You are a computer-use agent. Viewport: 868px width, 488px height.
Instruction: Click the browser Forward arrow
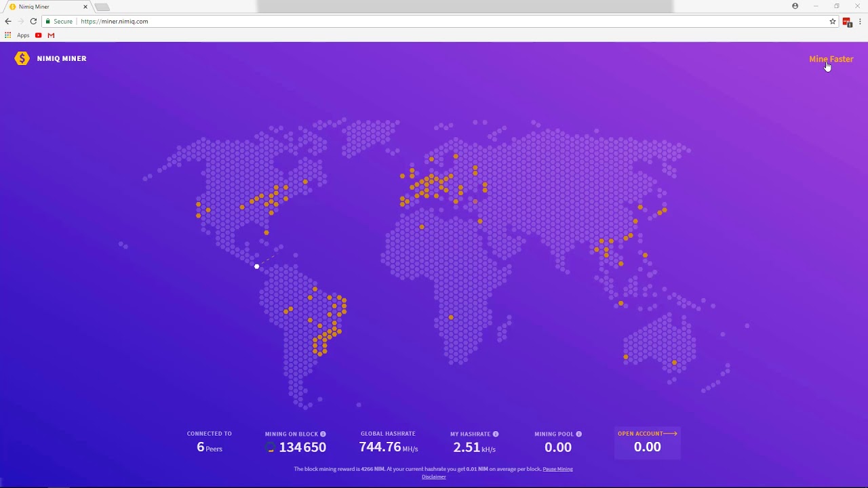pos(20,21)
